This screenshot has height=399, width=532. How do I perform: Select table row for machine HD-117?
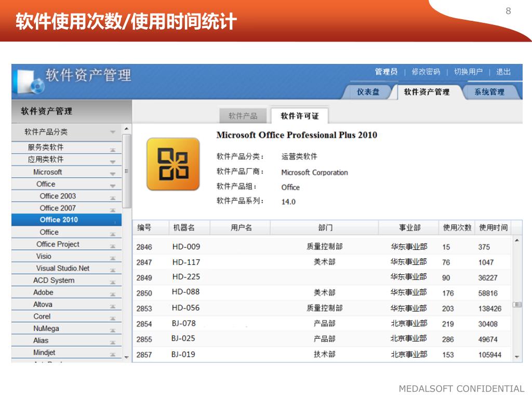(x=322, y=262)
